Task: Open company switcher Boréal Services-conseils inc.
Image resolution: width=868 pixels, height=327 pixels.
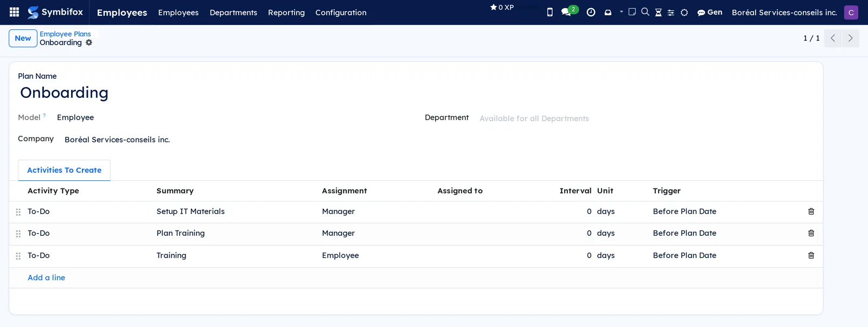Action: [x=784, y=12]
